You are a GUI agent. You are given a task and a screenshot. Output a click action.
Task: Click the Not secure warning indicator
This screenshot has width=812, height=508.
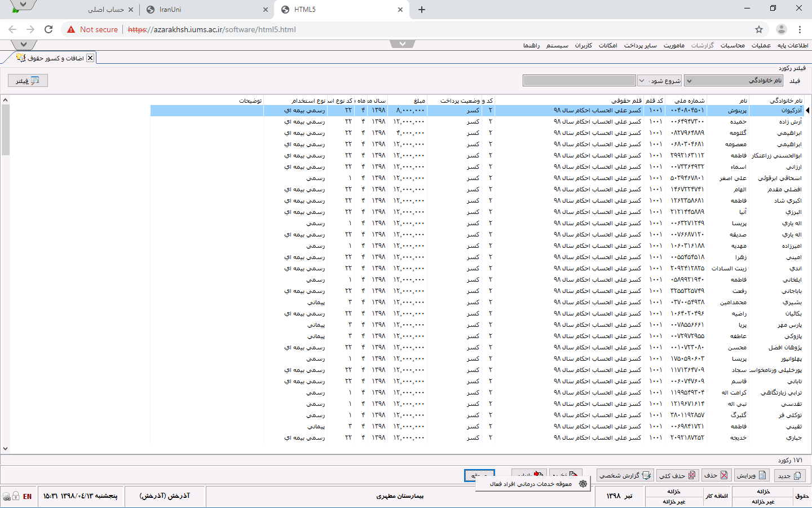click(x=93, y=29)
